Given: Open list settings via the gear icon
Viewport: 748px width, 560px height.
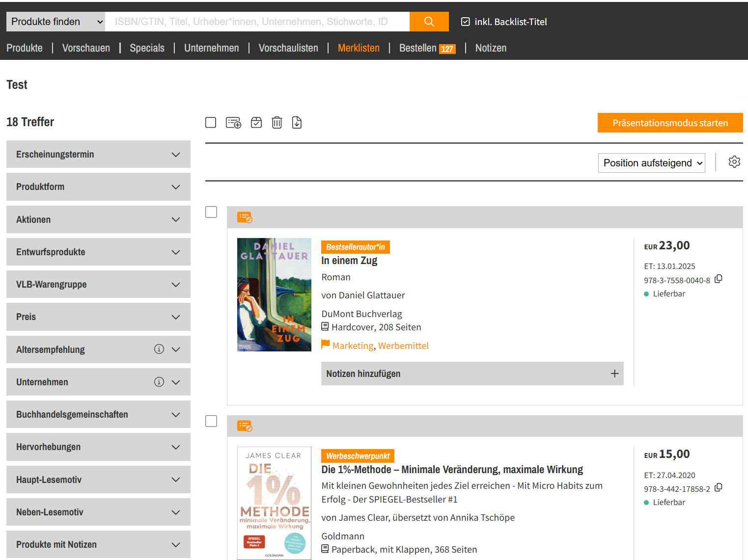Looking at the screenshot, I should pyautogui.click(x=734, y=162).
